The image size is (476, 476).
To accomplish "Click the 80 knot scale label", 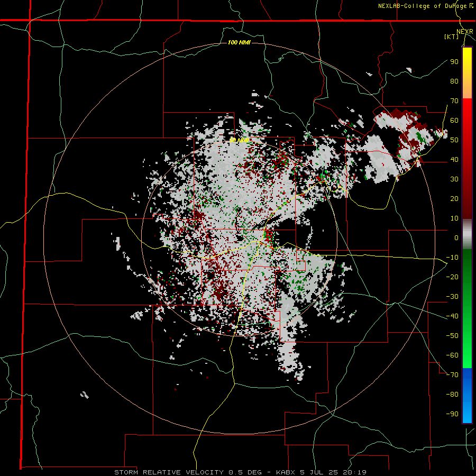I will [454, 81].
